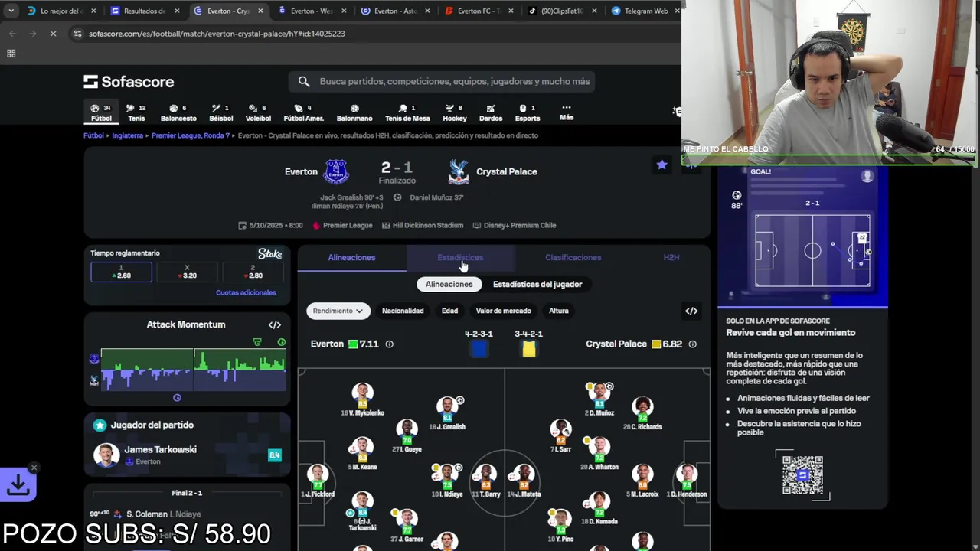This screenshot has width=980, height=551.
Task: Switch to the Clasificaciones tab
Action: pos(573,258)
